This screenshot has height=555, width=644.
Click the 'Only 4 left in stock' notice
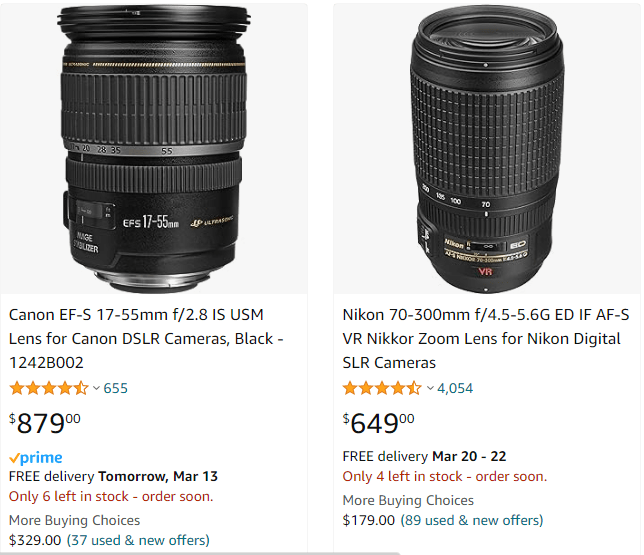[444, 476]
